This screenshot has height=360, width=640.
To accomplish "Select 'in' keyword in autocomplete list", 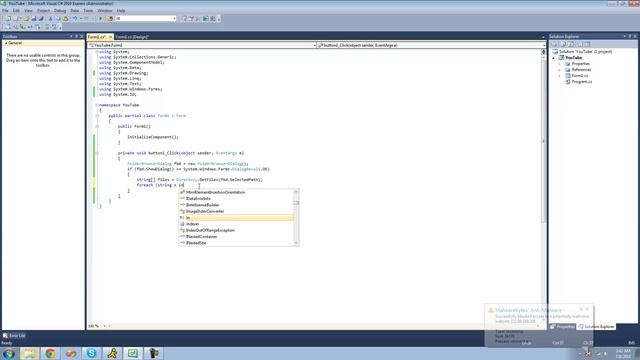I will coord(236,218).
